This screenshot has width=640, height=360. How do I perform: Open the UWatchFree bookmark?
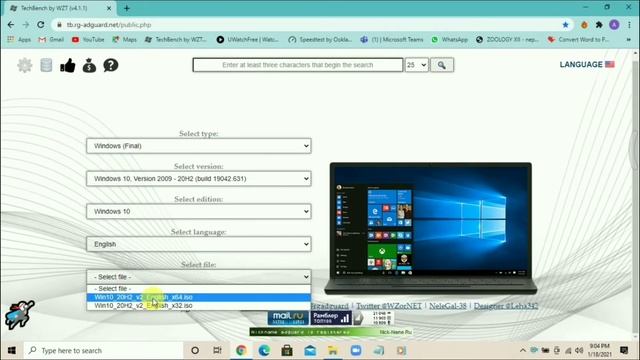coord(248,40)
